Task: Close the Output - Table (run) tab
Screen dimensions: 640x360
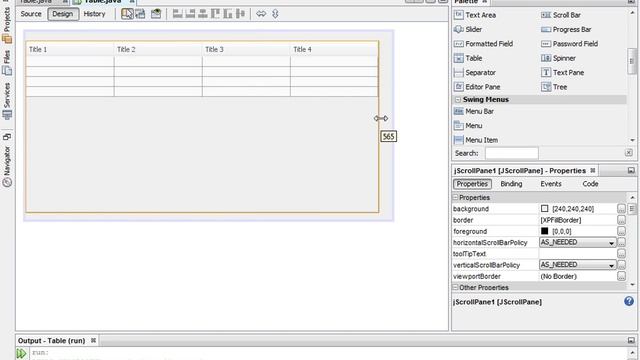Action: [x=93, y=340]
